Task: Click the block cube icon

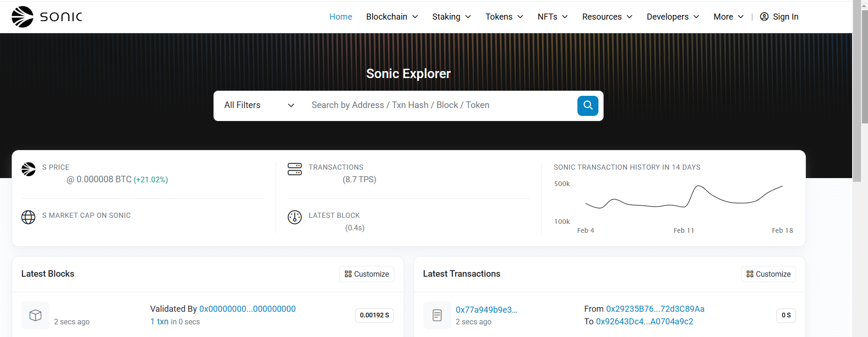Action: (36, 315)
